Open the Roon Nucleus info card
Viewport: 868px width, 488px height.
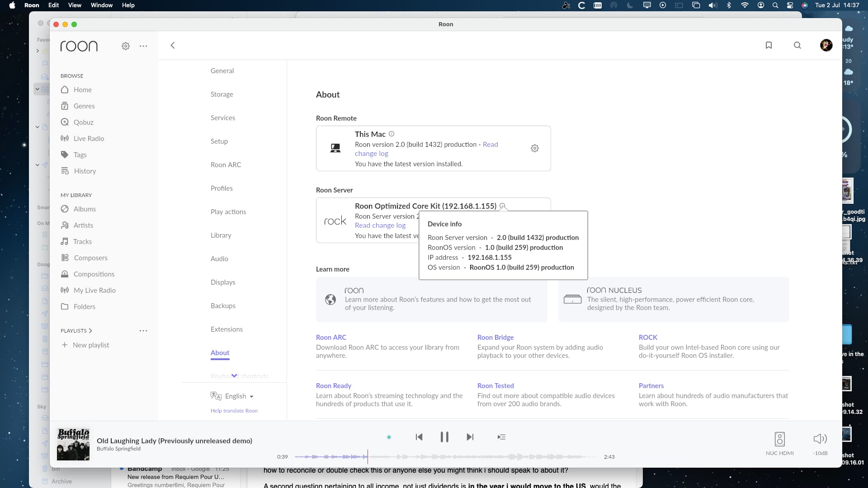[674, 299]
